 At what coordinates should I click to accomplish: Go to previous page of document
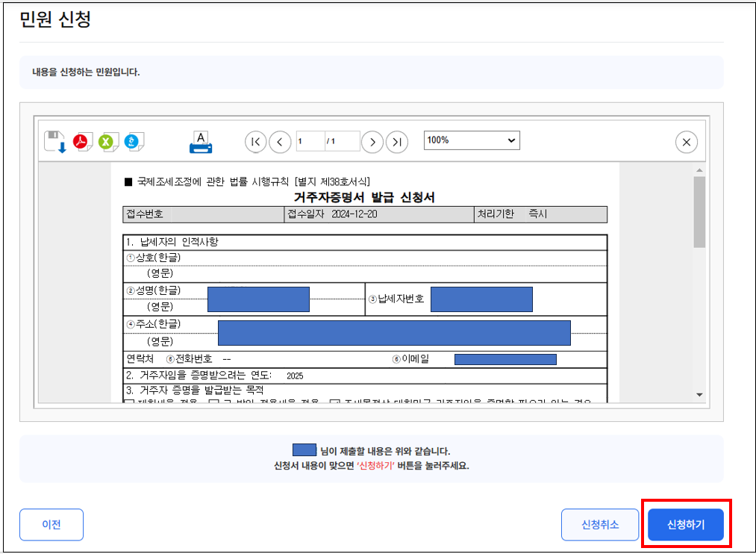pyautogui.click(x=280, y=142)
